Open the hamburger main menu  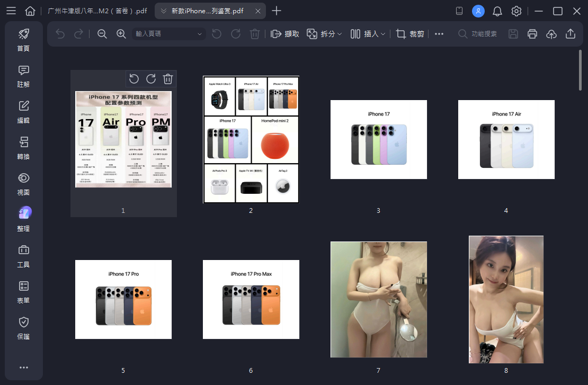11,11
